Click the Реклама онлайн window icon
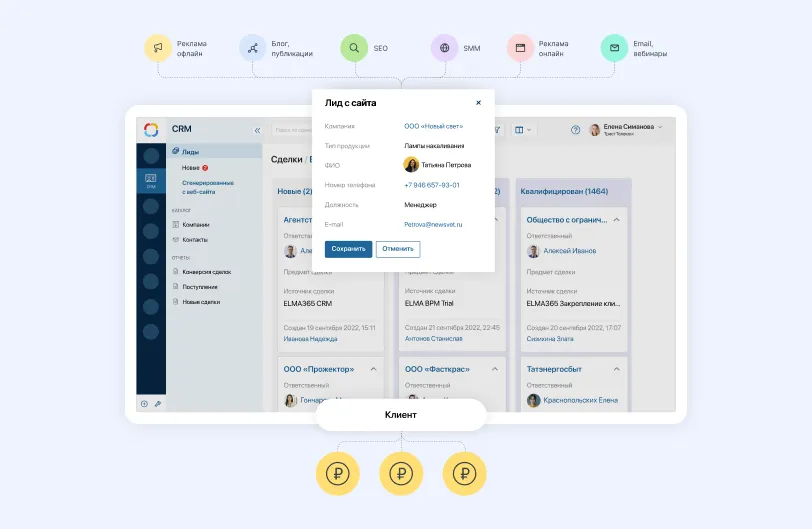Image resolution: width=812 pixels, height=529 pixels. tap(520, 48)
